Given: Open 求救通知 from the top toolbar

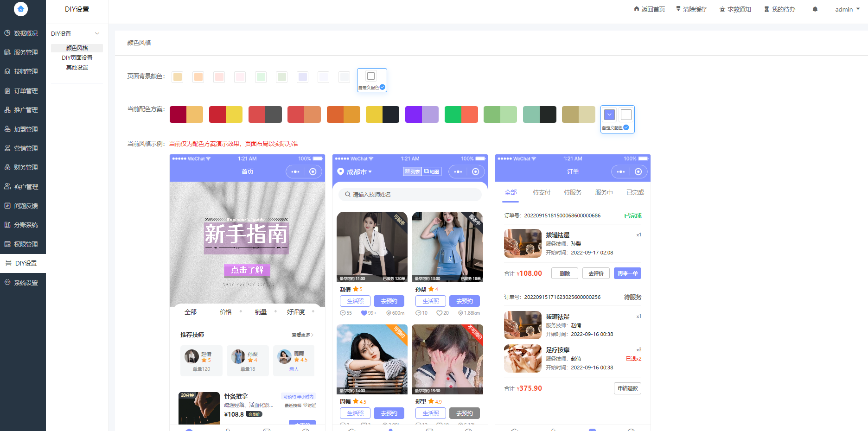Looking at the screenshot, I should (x=735, y=9).
